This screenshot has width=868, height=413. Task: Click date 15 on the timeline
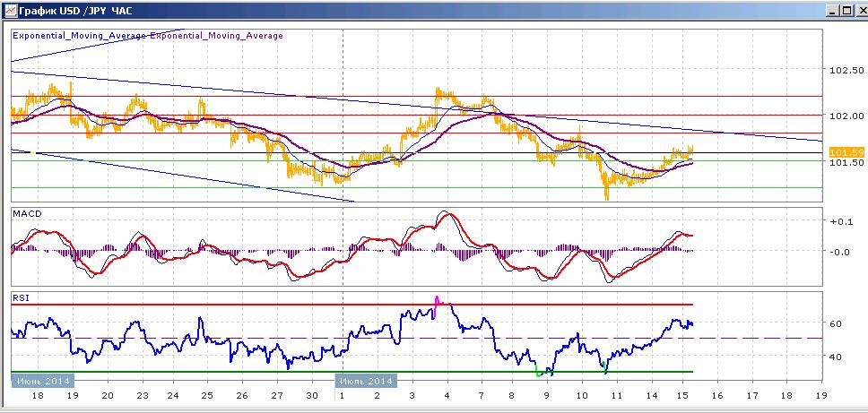[x=683, y=396]
